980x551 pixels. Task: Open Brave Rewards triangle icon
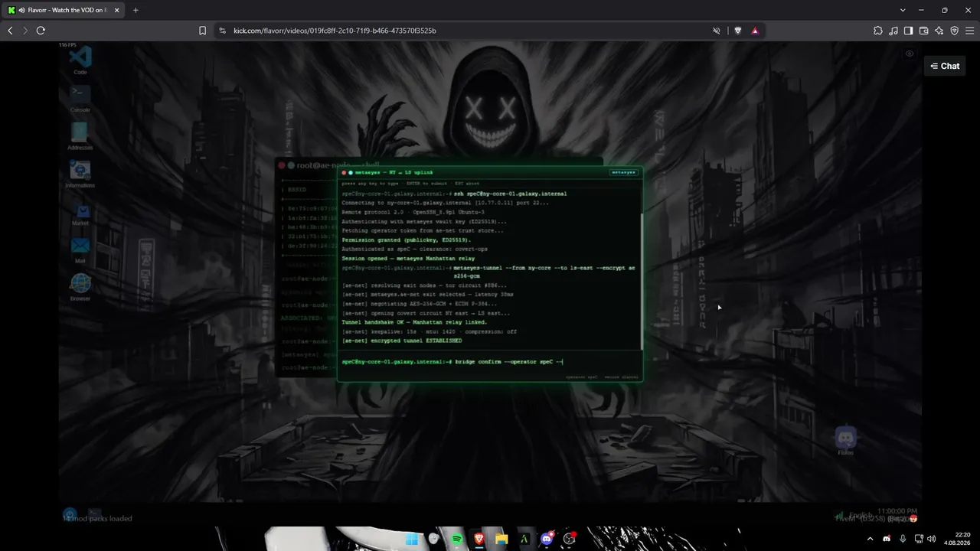coord(755,31)
